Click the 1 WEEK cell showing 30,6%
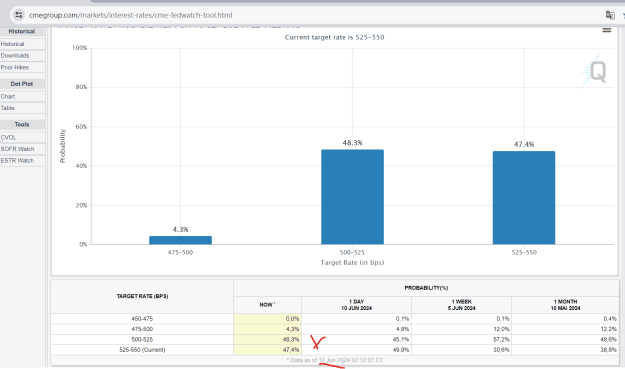The height and width of the screenshot is (369, 625). tap(462, 350)
